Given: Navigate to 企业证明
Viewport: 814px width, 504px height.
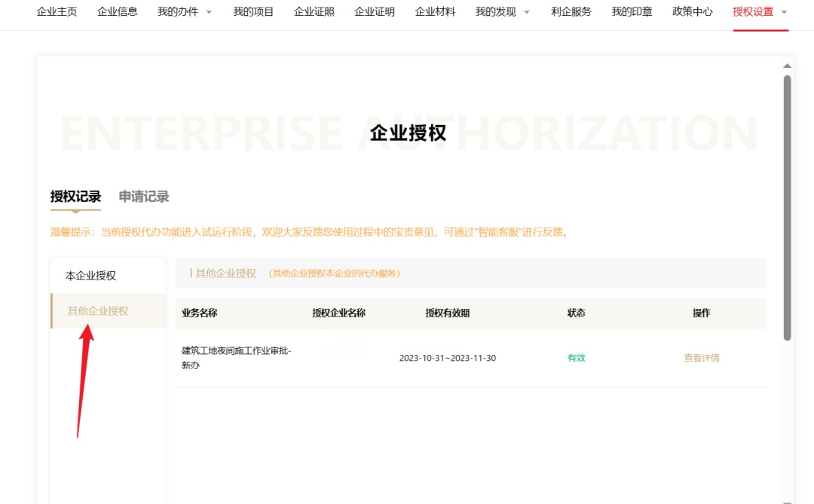Looking at the screenshot, I should point(375,12).
